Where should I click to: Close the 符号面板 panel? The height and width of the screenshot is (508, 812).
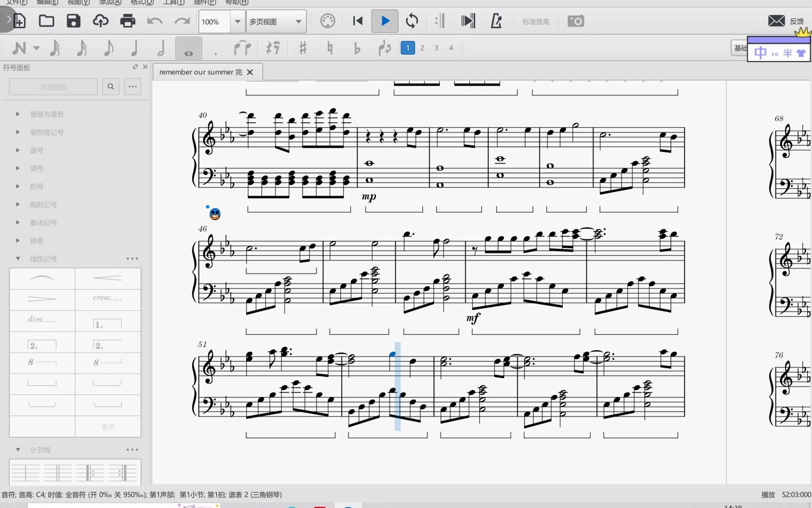click(x=145, y=67)
